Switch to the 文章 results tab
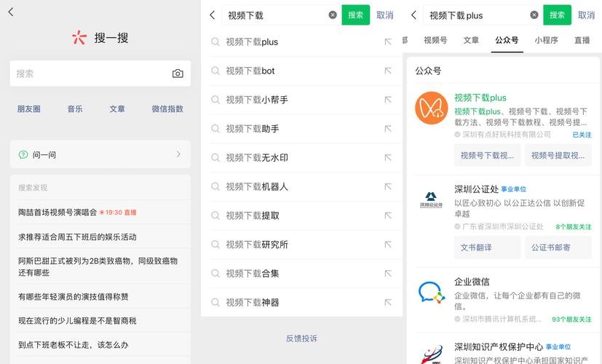Screen dimensions: 602x364 [x=471, y=40]
